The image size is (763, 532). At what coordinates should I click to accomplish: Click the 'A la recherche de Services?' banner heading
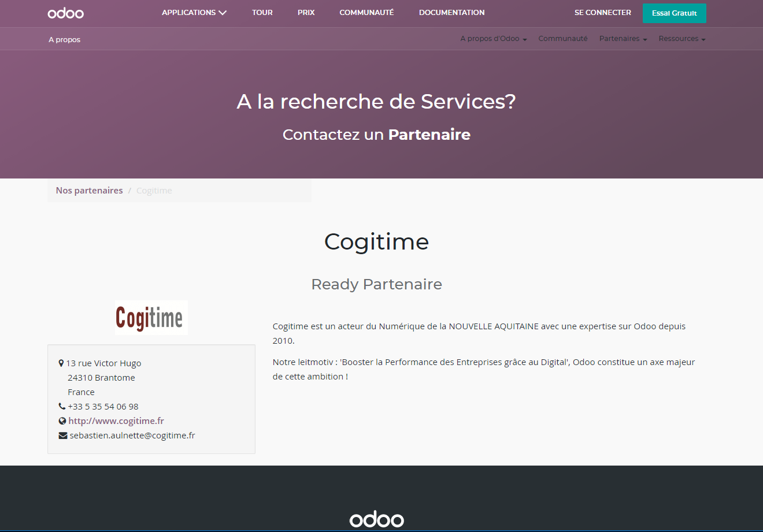(376, 102)
